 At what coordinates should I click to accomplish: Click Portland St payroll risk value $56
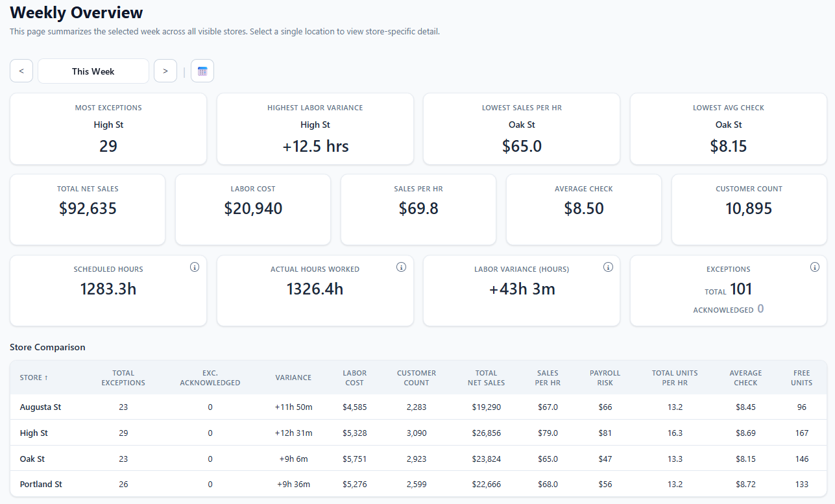click(x=605, y=485)
